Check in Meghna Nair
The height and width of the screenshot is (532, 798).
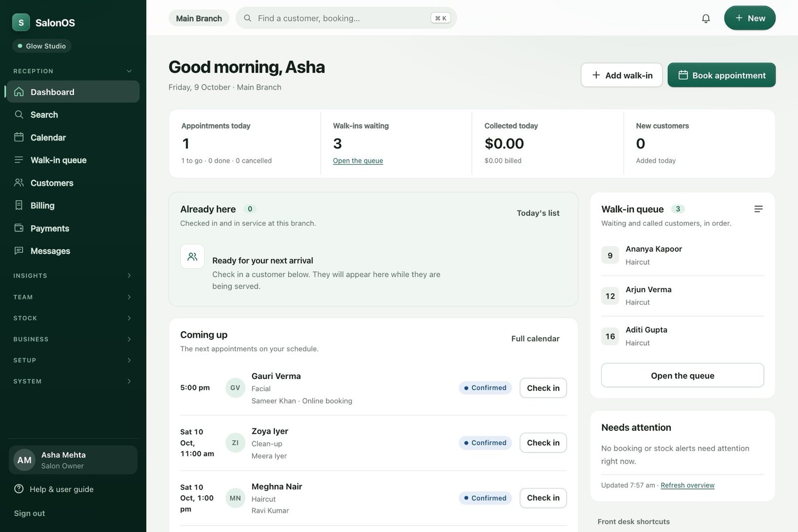click(x=543, y=498)
